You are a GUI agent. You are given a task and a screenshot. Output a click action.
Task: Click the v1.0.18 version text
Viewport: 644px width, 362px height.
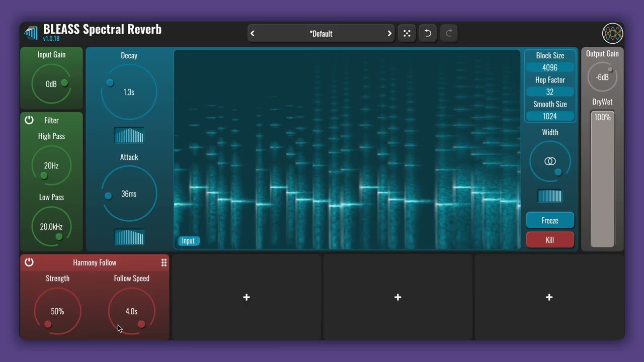point(51,39)
